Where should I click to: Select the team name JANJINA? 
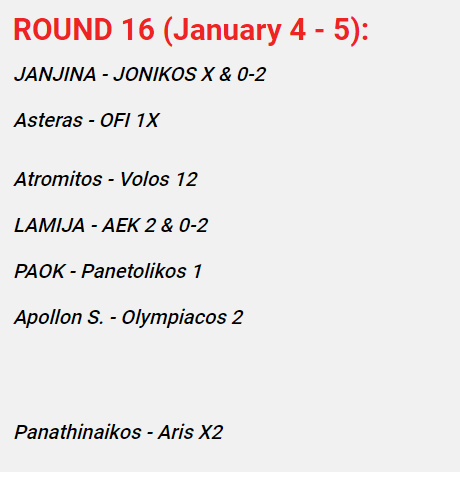(55, 74)
